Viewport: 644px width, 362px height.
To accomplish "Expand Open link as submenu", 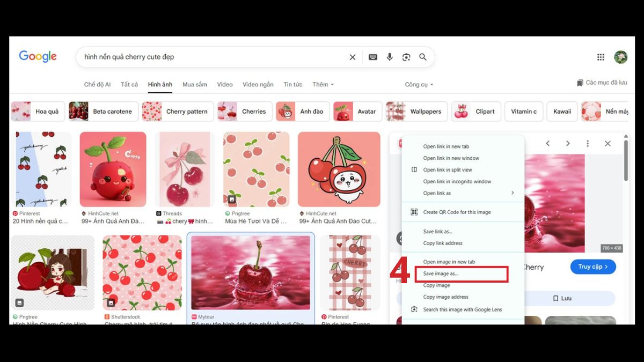I will [463, 193].
